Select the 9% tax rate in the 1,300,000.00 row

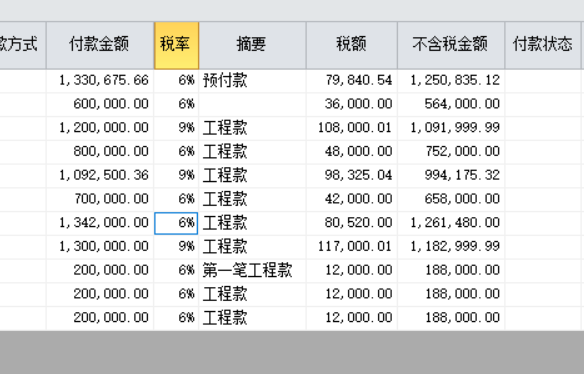pyautogui.click(x=176, y=247)
